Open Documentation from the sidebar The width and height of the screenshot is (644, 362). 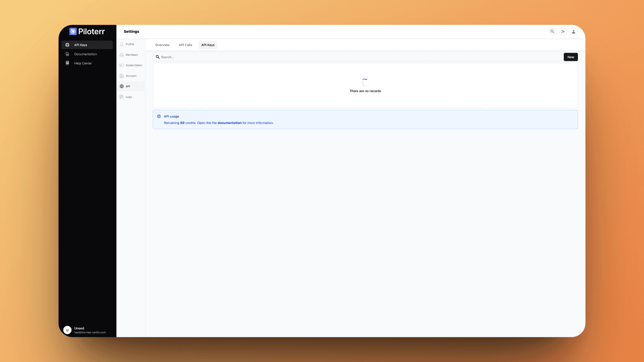85,54
